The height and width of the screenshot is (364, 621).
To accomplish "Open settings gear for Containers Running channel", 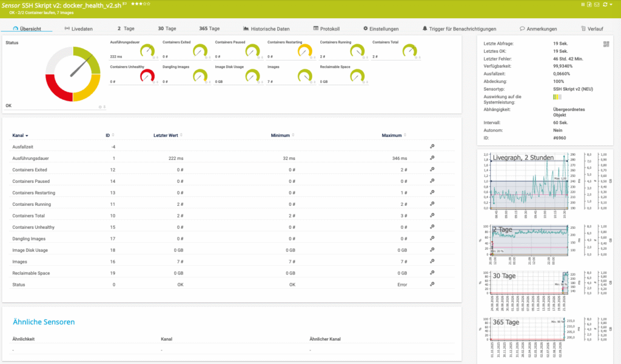I will click(432, 204).
